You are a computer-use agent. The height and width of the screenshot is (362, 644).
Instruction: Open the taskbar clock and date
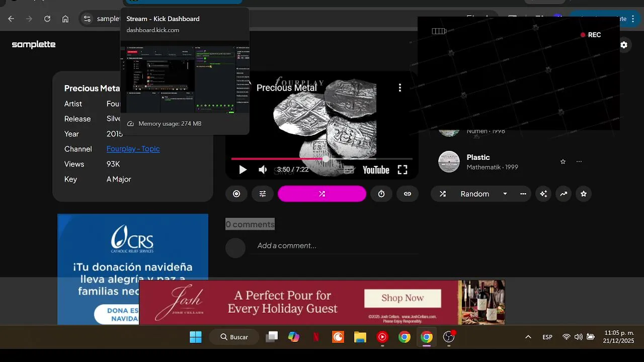pyautogui.click(x=619, y=337)
